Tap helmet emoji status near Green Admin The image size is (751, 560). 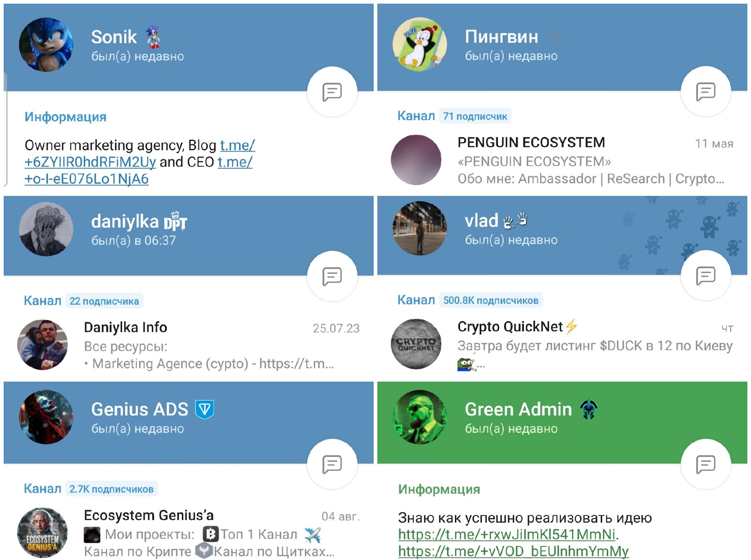[x=589, y=409]
